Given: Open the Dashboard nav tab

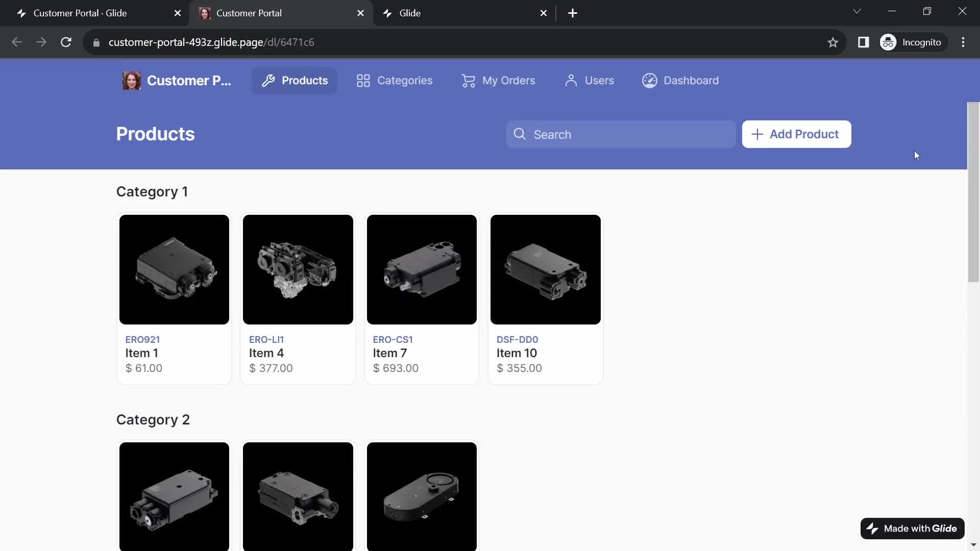Looking at the screenshot, I should (x=680, y=81).
